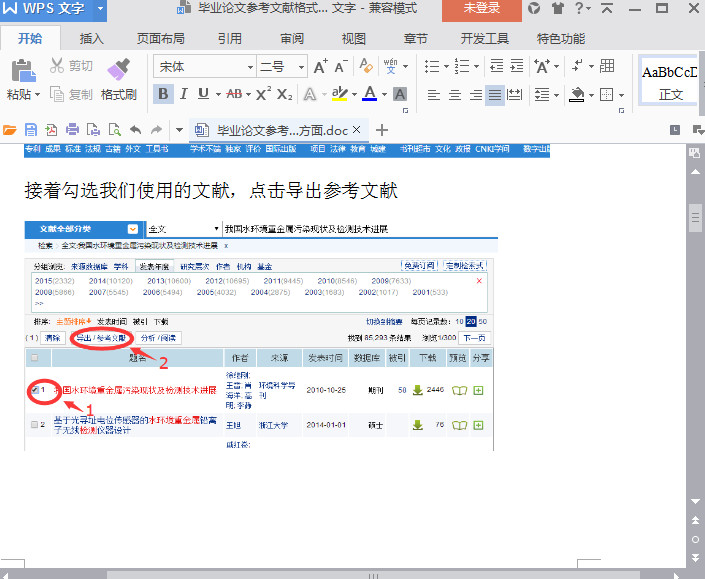Apply distributed alignment
The width and height of the screenshot is (705, 579).
(x=514, y=94)
